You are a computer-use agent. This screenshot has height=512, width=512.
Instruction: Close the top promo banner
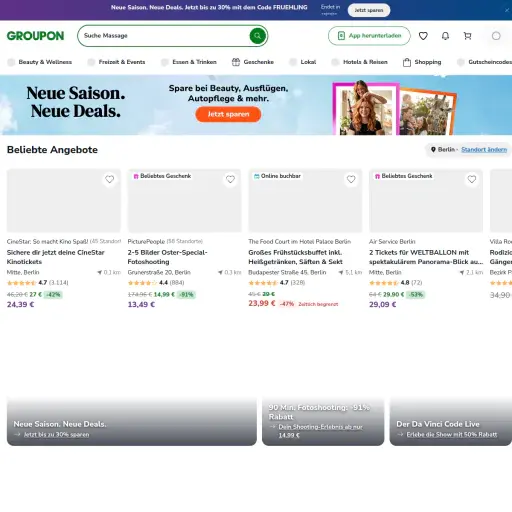507,10
